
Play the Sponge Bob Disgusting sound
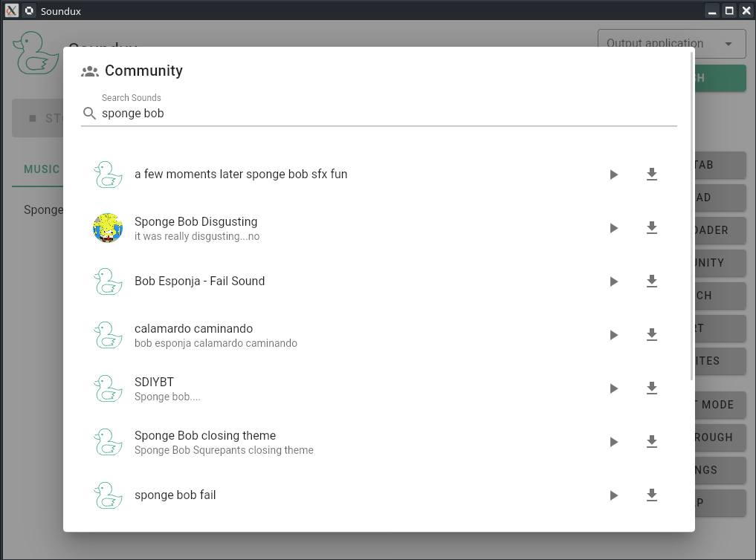click(x=614, y=228)
